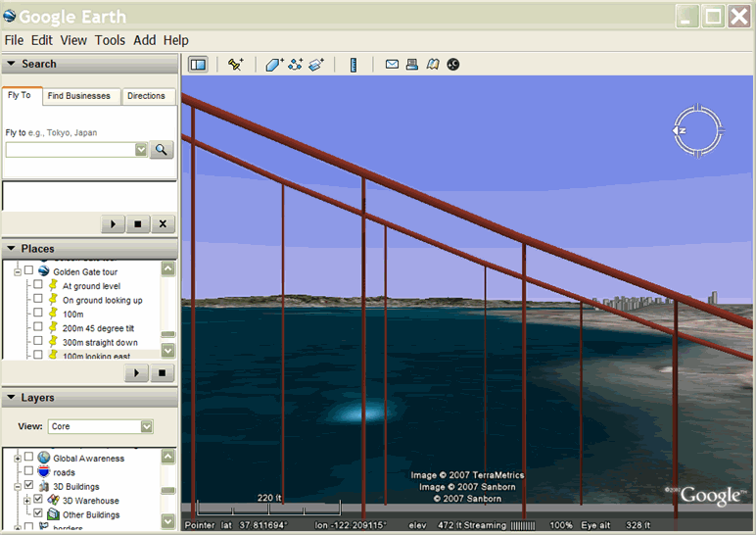Click the Fly To search input field
This screenshot has width=756, height=535.
click(71, 150)
